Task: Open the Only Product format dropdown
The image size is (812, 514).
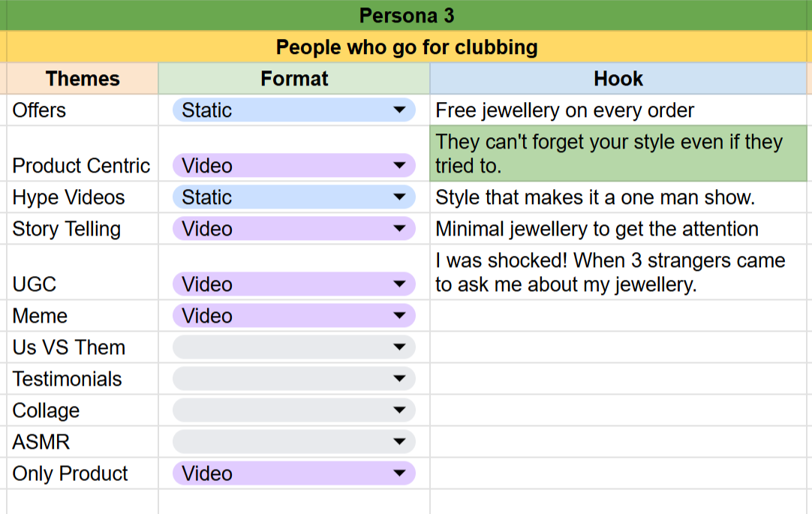Action: tap(398, 473)
